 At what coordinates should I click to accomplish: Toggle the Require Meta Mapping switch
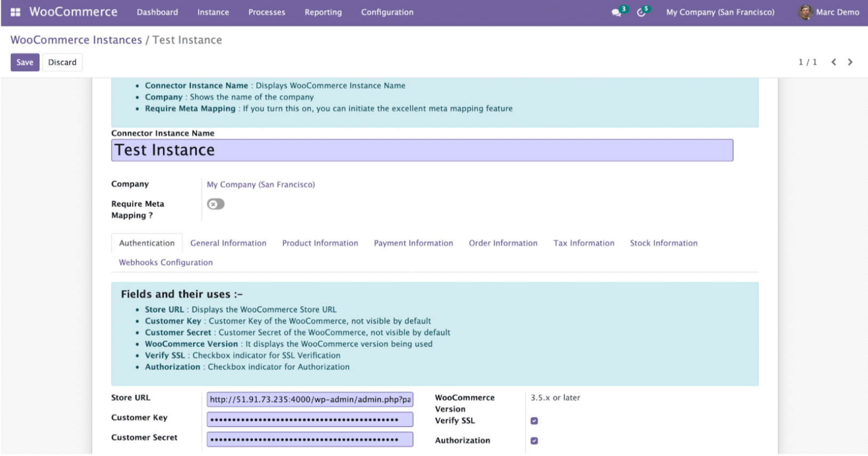coord(215,204)
